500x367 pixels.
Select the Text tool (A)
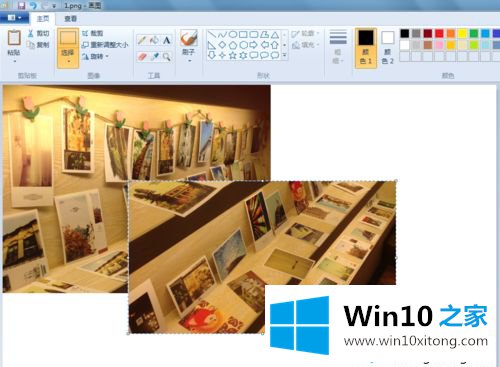[x=166, y=40]
